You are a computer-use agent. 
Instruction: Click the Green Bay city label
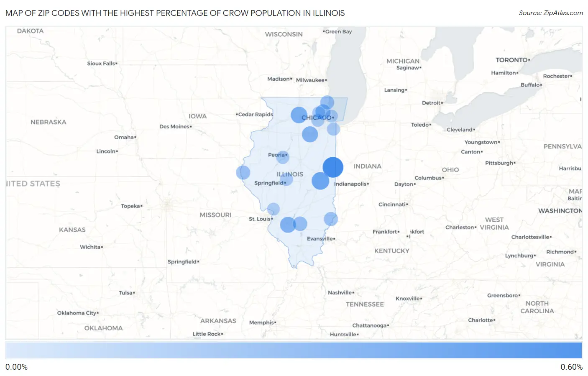click(x=337, y=31)
